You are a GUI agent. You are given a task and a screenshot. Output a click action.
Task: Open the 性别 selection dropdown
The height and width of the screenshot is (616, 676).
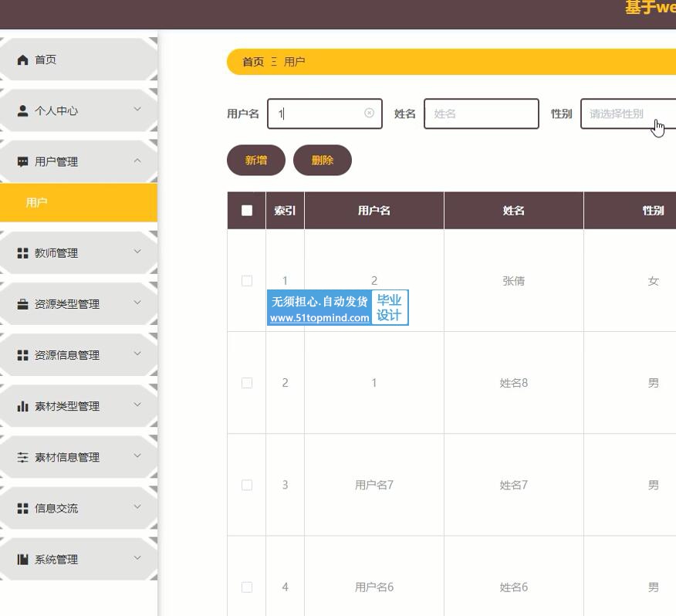pos(628,114)
